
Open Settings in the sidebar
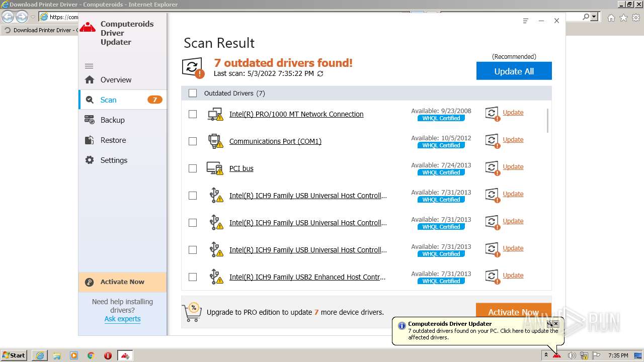click(x=123, y=160)
